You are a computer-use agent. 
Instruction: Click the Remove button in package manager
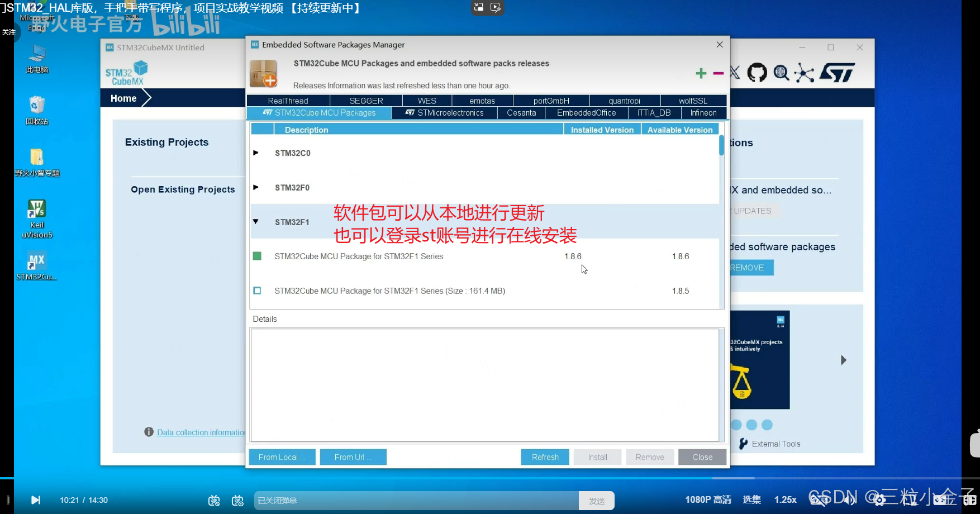tap(650, 457)
